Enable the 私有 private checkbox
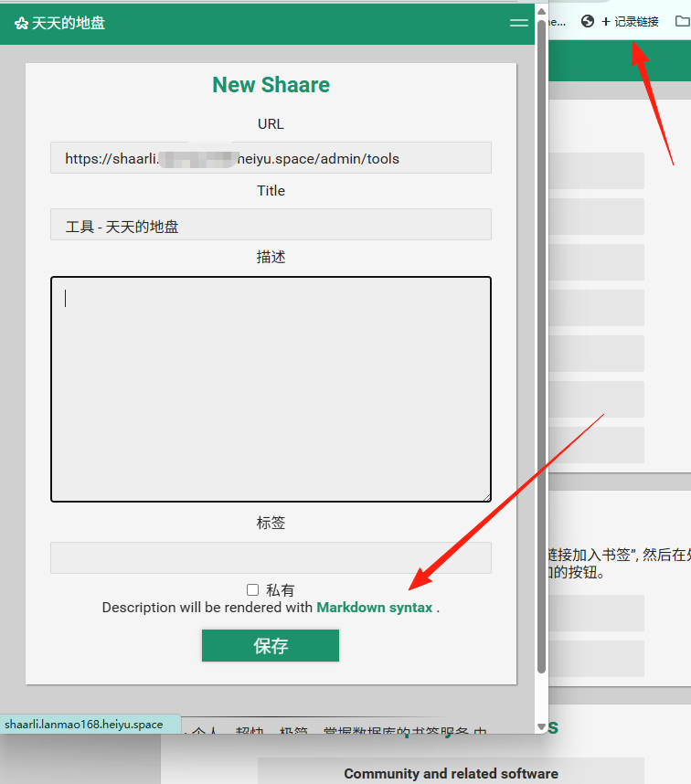 [x=252, y=590]
